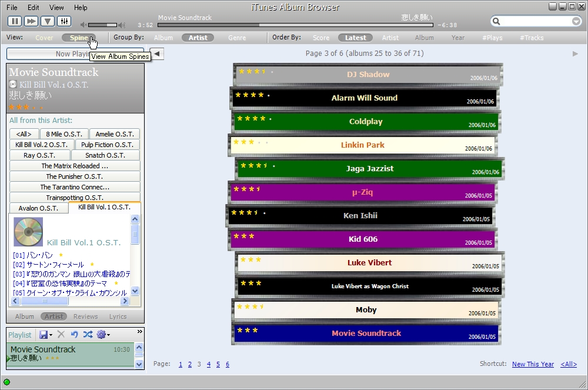Click track 01 in the track list

33,255
